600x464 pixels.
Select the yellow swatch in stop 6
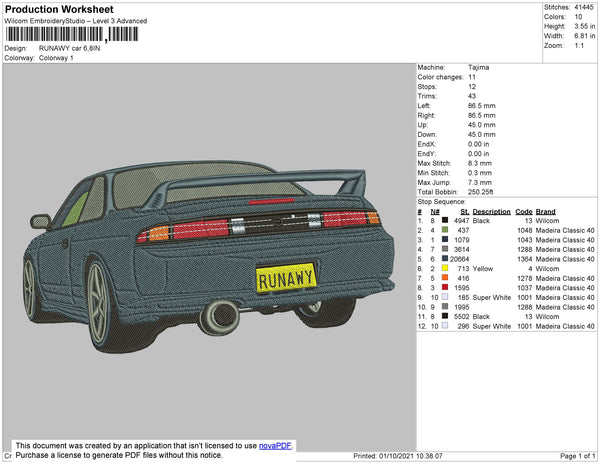pos(444,268)
